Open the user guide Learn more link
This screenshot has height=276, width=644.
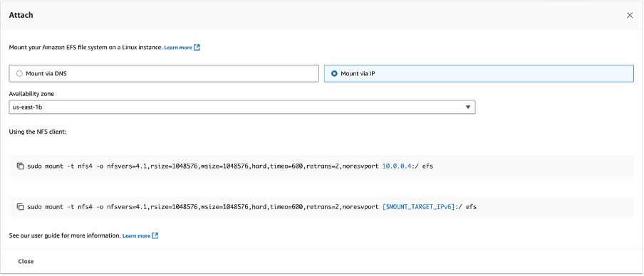(136, 236)
